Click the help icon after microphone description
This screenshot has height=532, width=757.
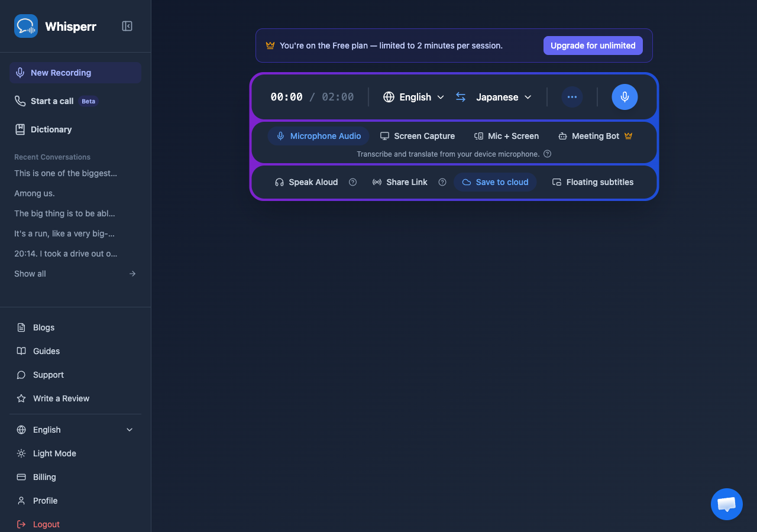(x=548, y=154)
